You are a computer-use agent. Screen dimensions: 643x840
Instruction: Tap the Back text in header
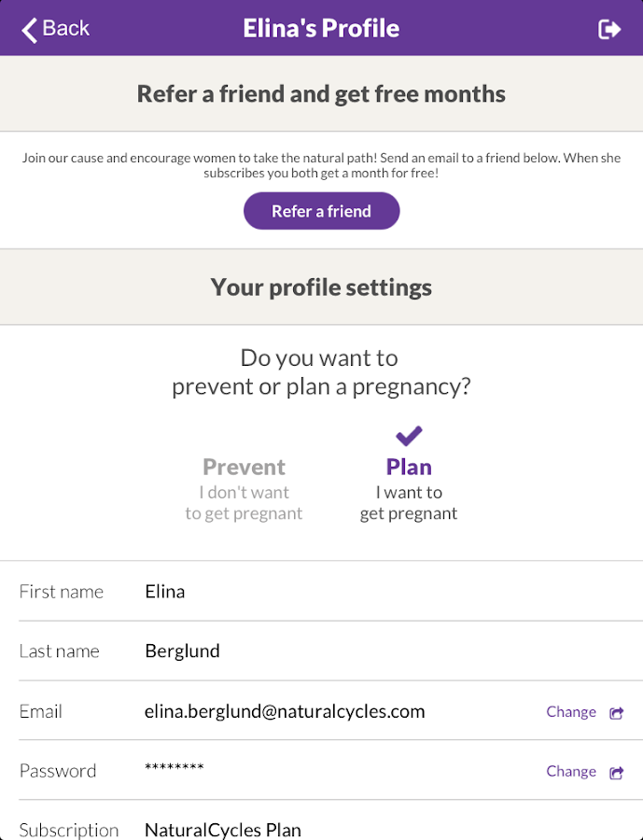pyautogui.click(x=66, y=28)
